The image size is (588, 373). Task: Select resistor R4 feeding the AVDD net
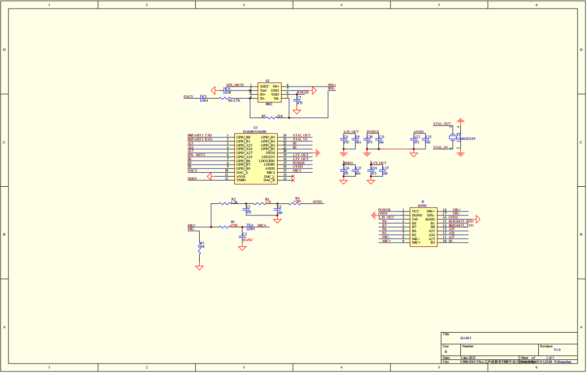295,204
